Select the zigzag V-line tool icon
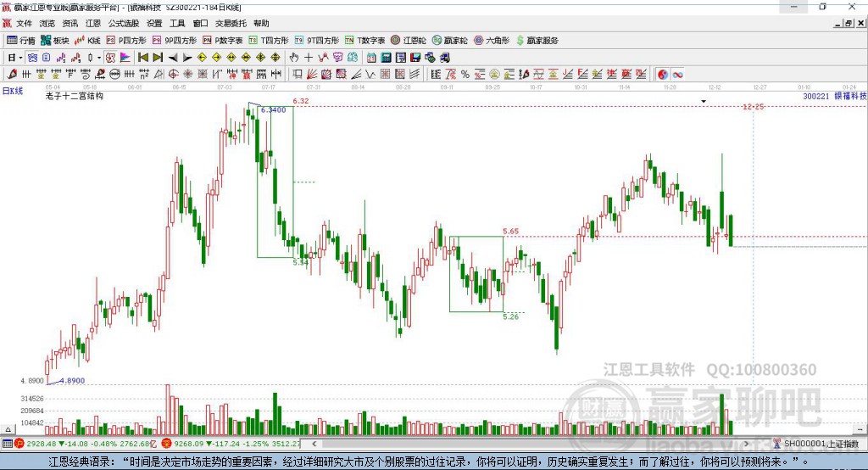This screenshot has height=470, width=868. 370,75
